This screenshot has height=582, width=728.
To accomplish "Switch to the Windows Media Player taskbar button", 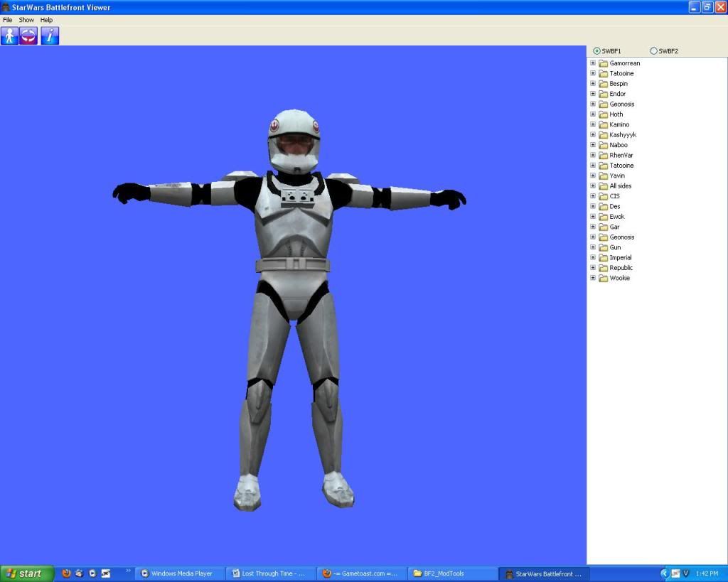I will pyautogui.click(x=181, y=573).
